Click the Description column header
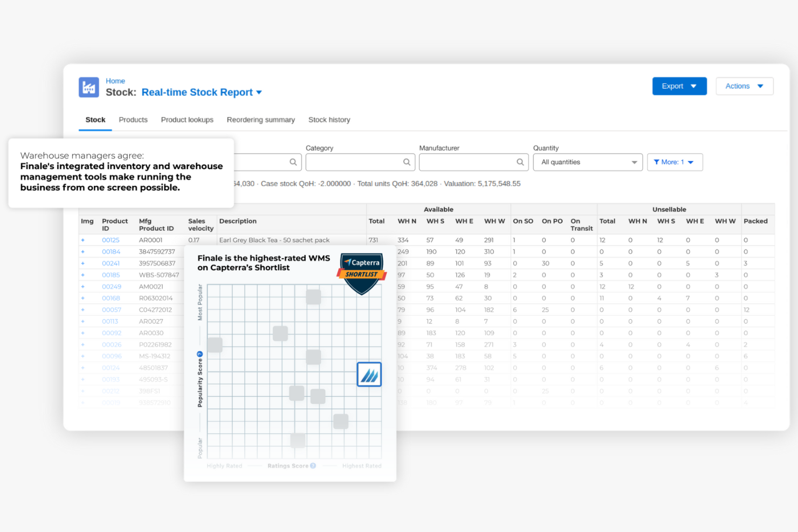This screenshot has width=798, height=532. coord(238,221)
